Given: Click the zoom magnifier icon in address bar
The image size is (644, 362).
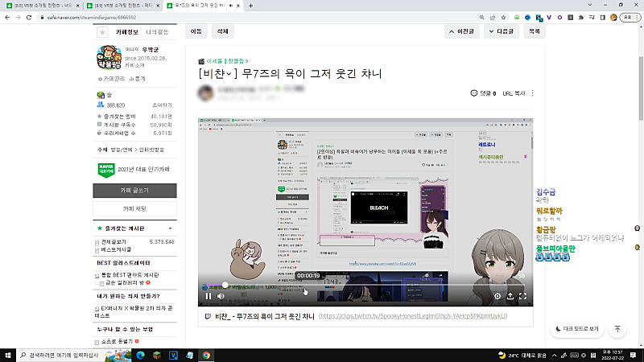Looking at the screenshot, I should click(481, 17).
